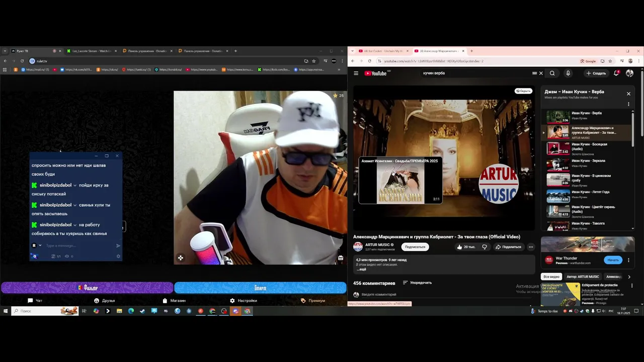Send the chat message with arrow icon
The width and height of the screenshot is (644, 362).
tap(118, 246)
